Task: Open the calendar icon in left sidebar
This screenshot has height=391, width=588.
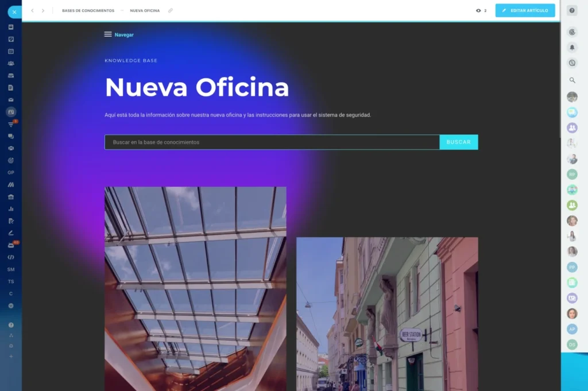Action: (11, 51)
